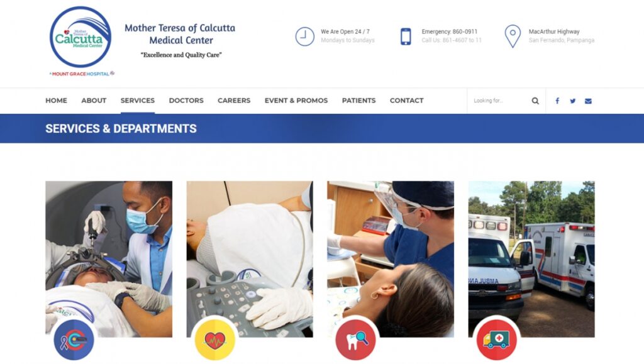Visit the Contact page link
Image resolution: width=644 pixels, height=364 pixels.
pyautogui.click(x=407, y=101)
